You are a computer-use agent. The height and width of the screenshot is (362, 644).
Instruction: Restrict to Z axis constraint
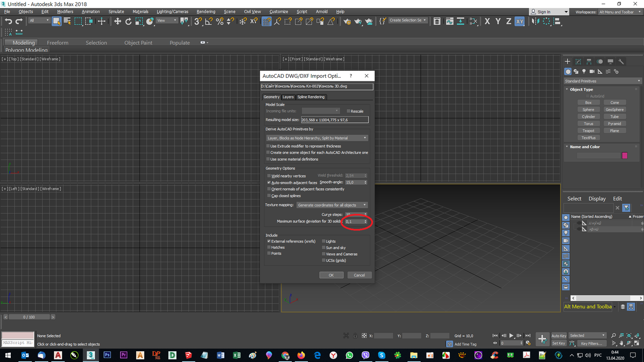pyautogui.click(x=509, y=21)
